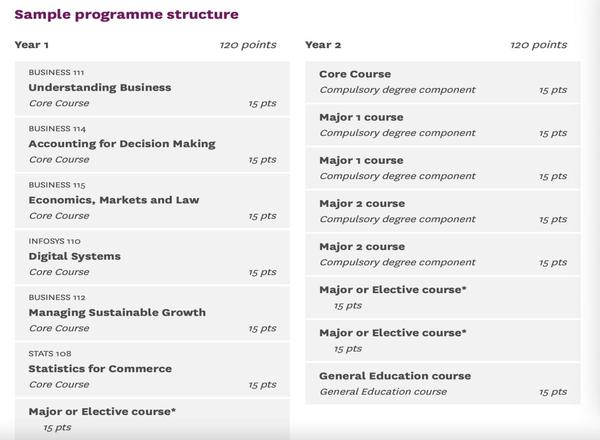
Task: Click the Digital Systems course card
Action: pos(152,257)
